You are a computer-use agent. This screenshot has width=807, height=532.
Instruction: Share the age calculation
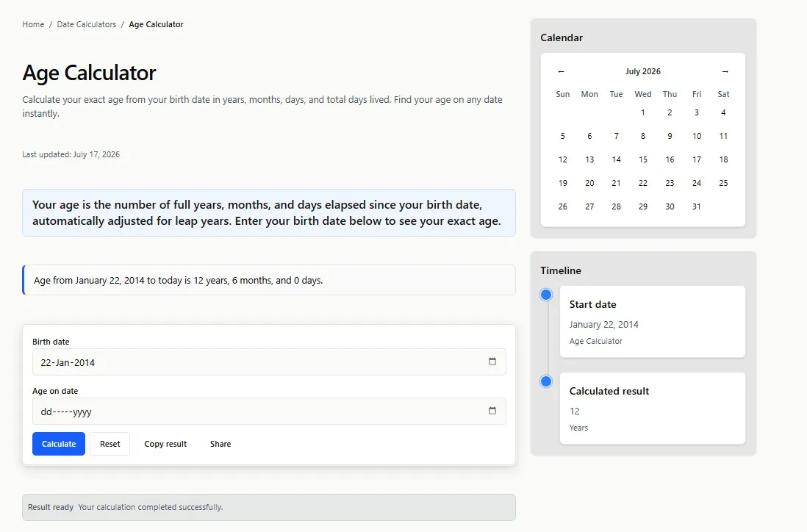click(220, 444)
